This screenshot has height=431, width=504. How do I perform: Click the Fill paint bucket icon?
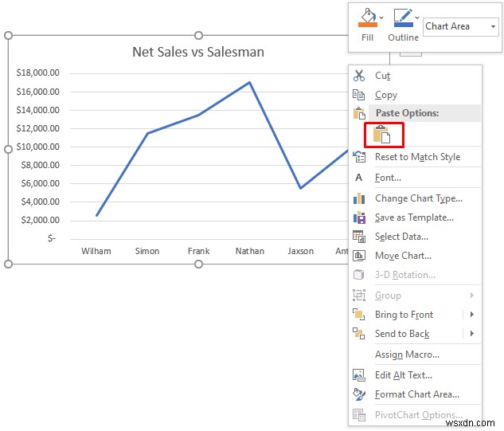point(368,15)
